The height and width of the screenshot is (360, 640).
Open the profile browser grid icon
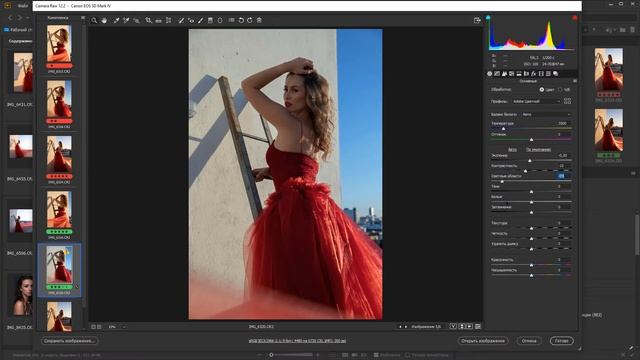click(567, 101)
